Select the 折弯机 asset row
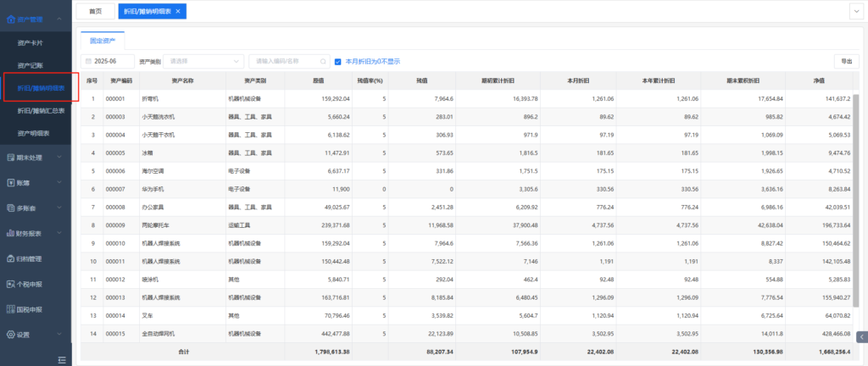This screenshot has height=366, width=868. [467, 98]
